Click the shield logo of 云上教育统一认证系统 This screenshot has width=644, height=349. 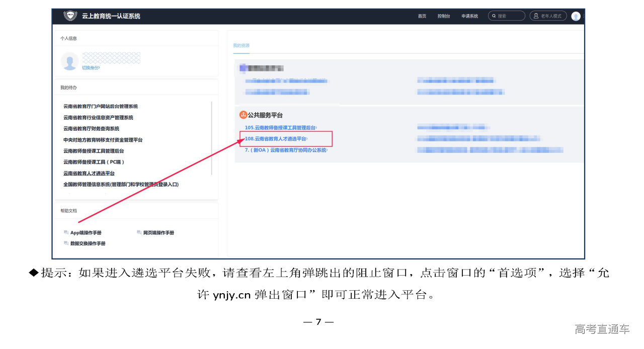[70, 16]
